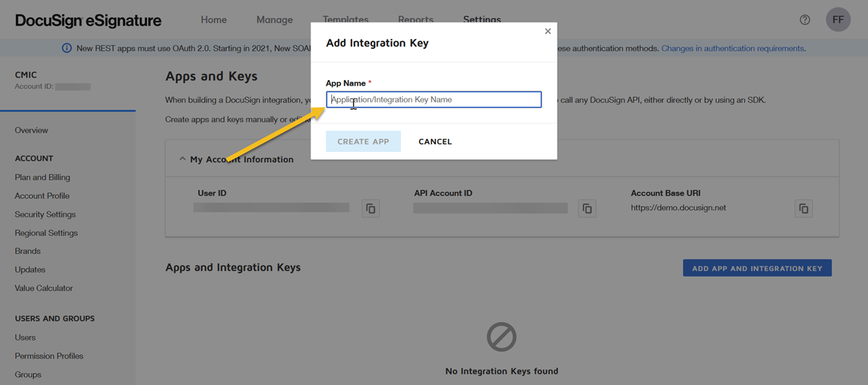The height and width of the screenshot is (385, 868).
Task: Copy the User ID value
Action: [371, 209]
